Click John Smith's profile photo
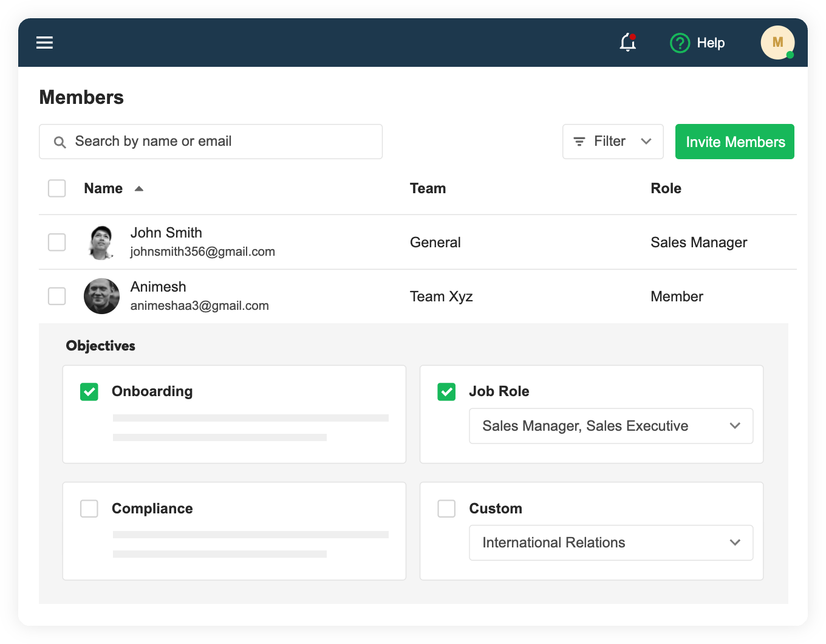This screenshot has height=644, width=826. point(101,242)
